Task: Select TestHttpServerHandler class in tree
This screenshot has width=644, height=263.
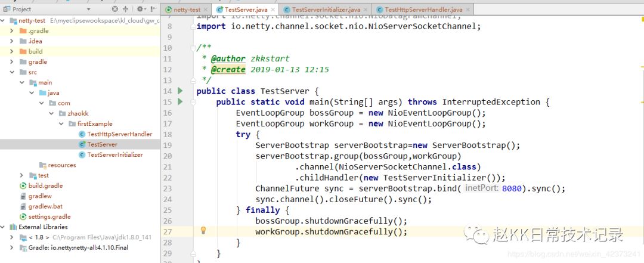Action: point(119,134)
